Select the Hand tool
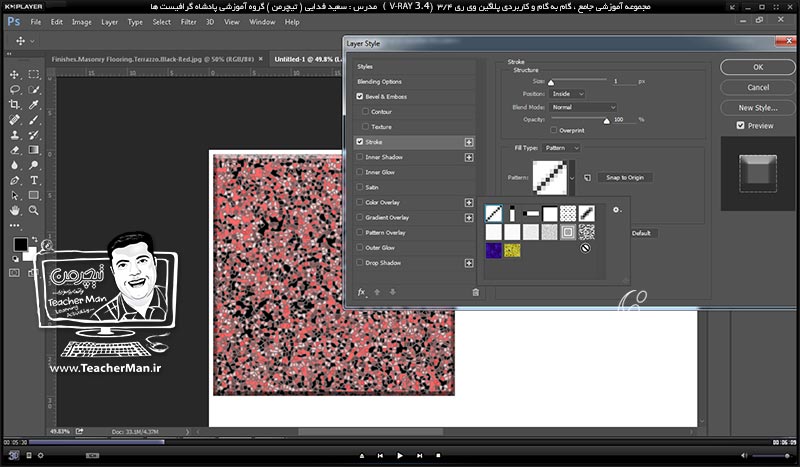The height and width of the screenshot is (467, 800). click(14, 210)
